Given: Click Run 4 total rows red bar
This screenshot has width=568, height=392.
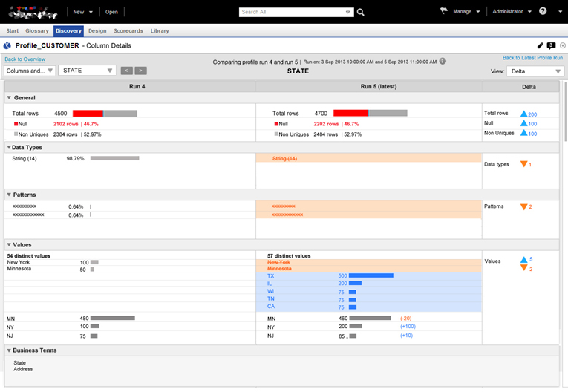Looking at the screenshot, I should click(x=88, y=114).
